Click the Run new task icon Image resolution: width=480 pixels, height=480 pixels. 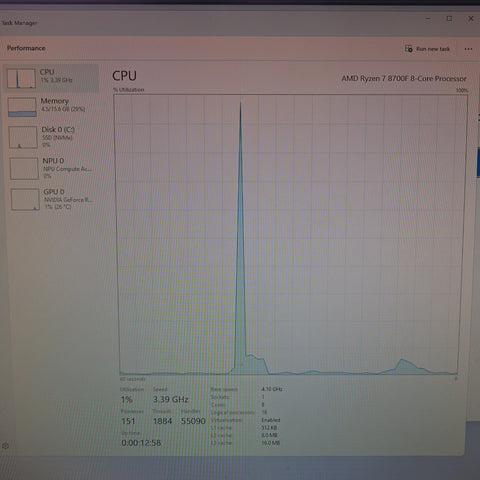coord(408,49)
